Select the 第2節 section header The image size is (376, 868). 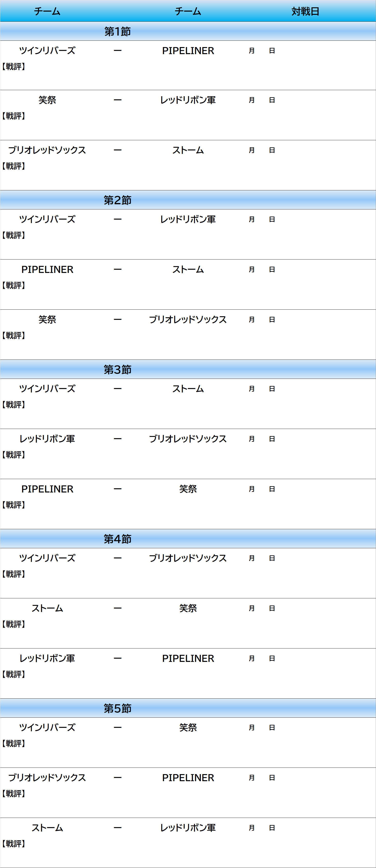click(x=117, y=200)
